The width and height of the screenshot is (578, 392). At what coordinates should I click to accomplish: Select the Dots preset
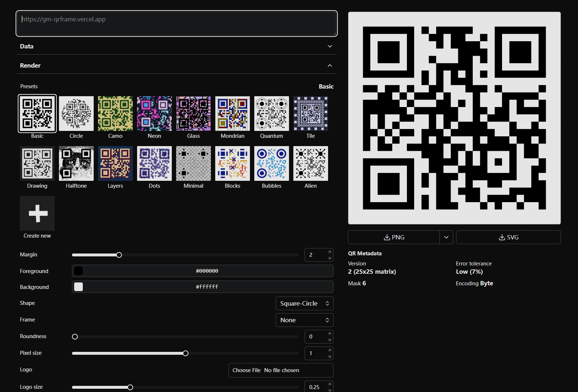click(154, 163)
